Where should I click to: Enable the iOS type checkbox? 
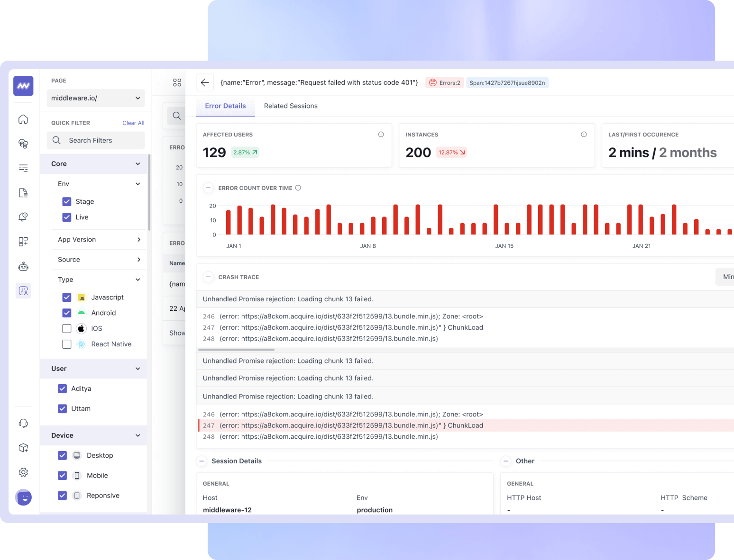click(67, 328)
